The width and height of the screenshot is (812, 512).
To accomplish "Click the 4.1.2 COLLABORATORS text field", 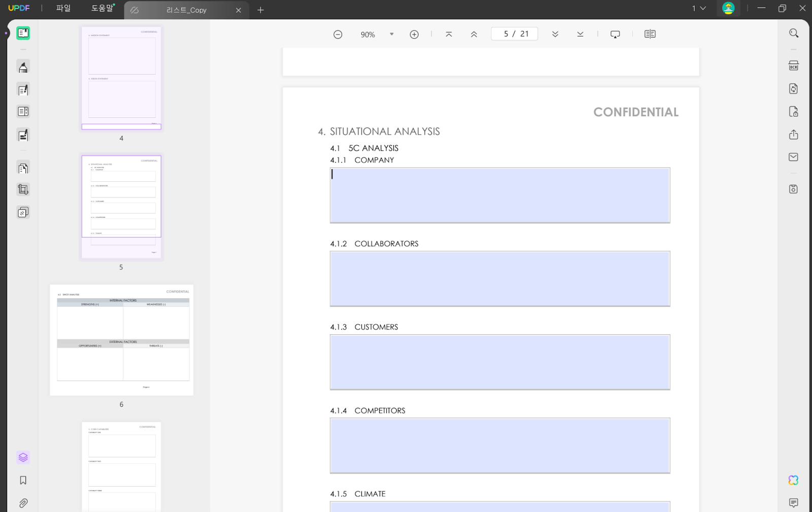I will pos(500,279).
